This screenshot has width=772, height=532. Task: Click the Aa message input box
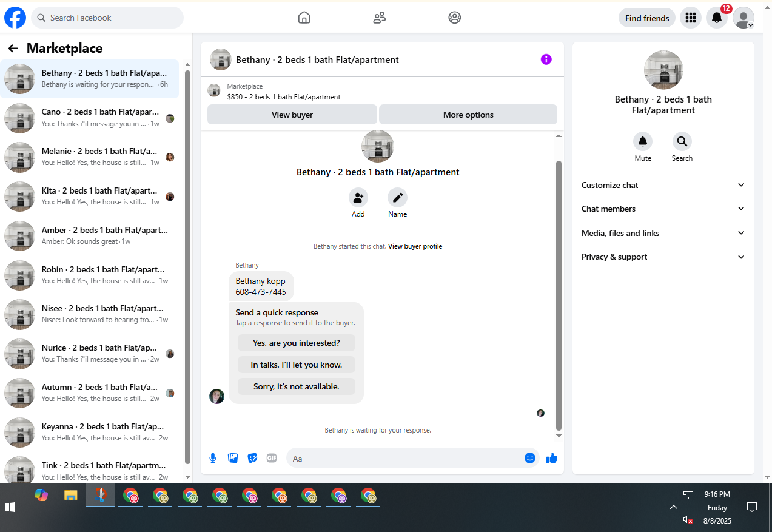(414, 458)
